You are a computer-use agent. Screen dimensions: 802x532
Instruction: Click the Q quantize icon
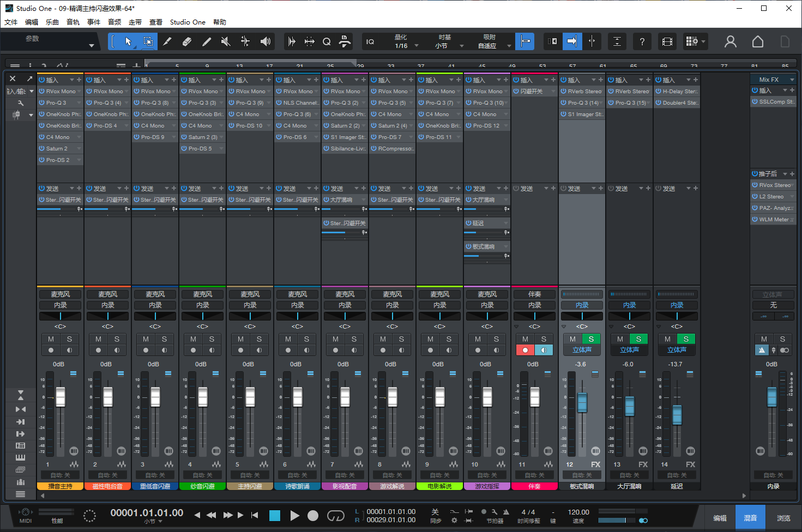327,41
